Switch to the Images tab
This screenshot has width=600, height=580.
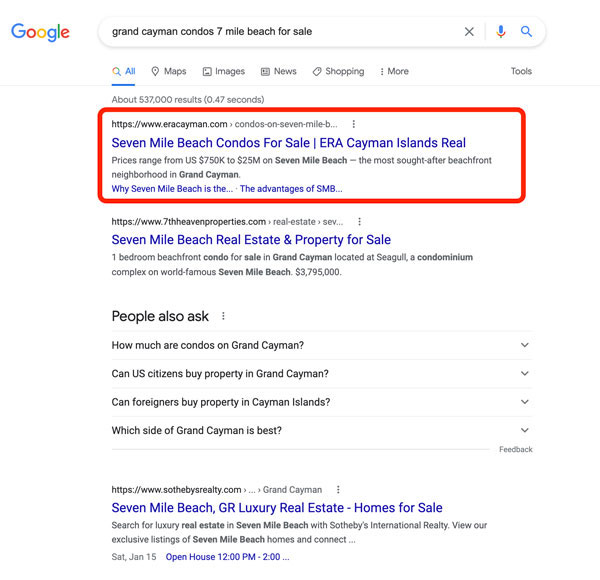coord(224,71)
